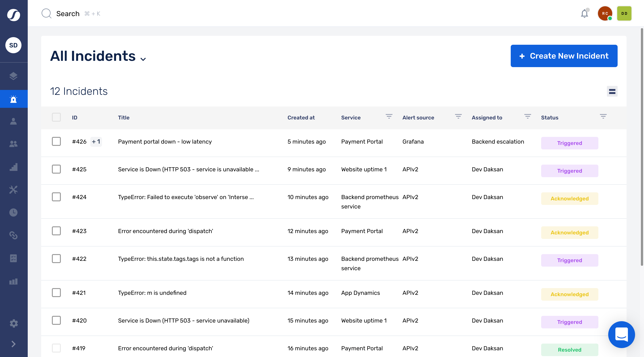Click the +1 badge beside #426

coord(96,142)
